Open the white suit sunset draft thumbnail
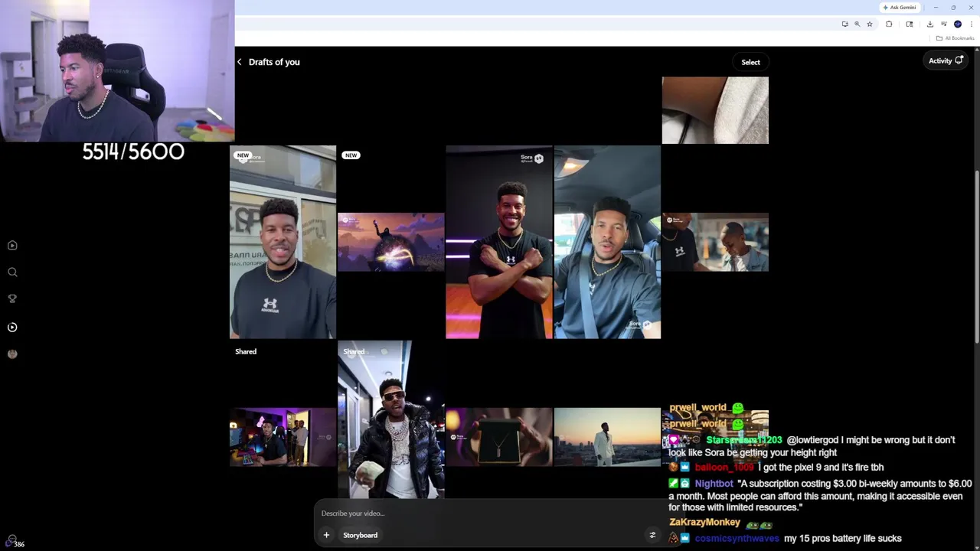This screenshot has height=551, width=980. pyautogui.click(x=607, y=437)
